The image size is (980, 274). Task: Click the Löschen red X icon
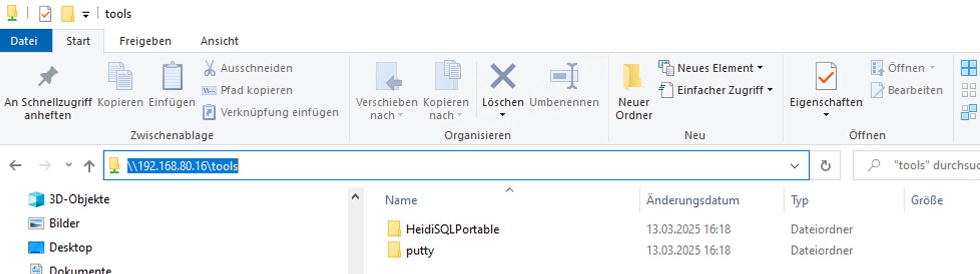503,76
